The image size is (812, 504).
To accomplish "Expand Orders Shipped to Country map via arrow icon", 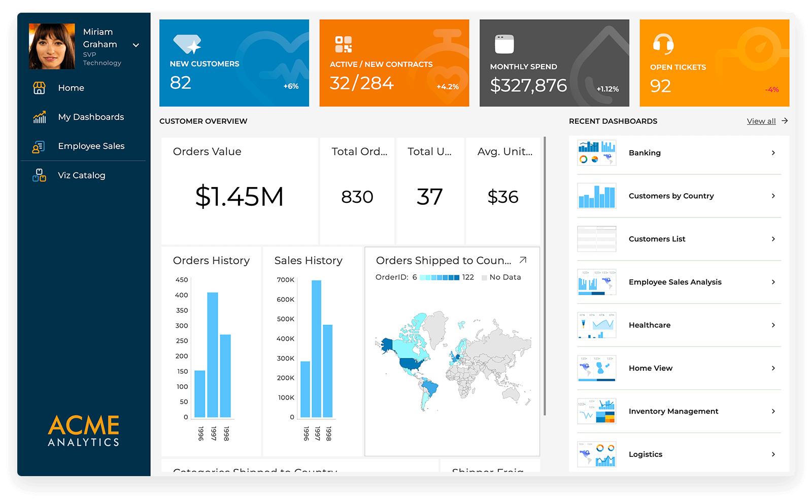I will coord(523,260).
